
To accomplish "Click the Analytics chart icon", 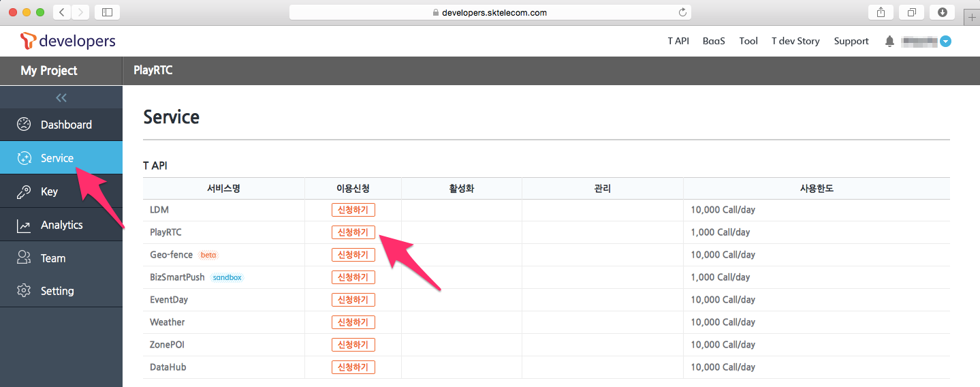I will [24, 225].
